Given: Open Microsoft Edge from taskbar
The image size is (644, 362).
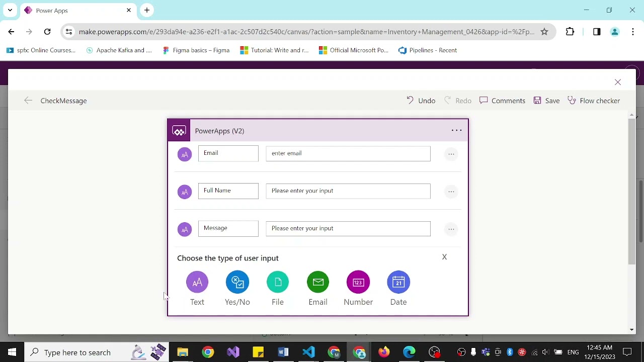Looking at the screenshot, I should tap(409, 352).
